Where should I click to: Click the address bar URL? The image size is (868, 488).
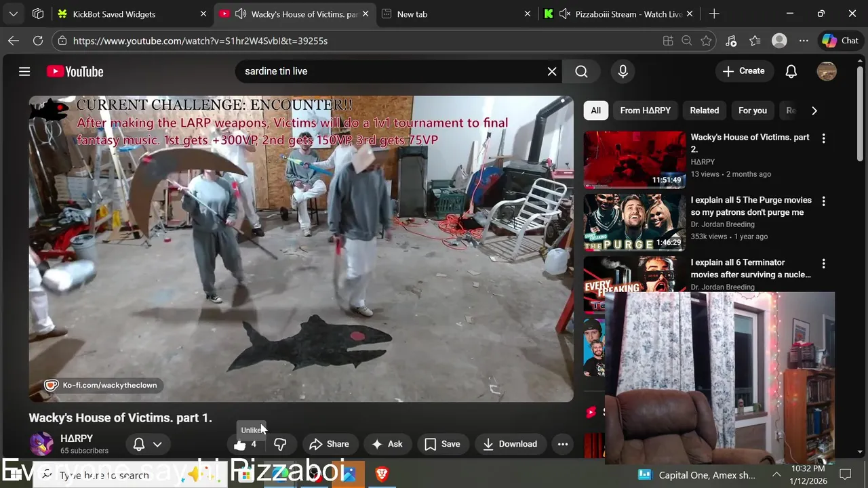coord(200,41)
